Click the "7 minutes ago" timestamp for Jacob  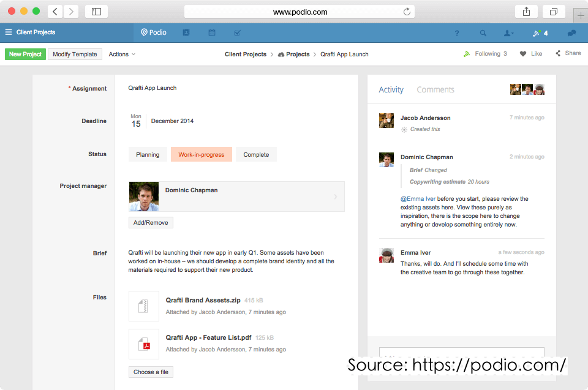[x=527, y=118]
